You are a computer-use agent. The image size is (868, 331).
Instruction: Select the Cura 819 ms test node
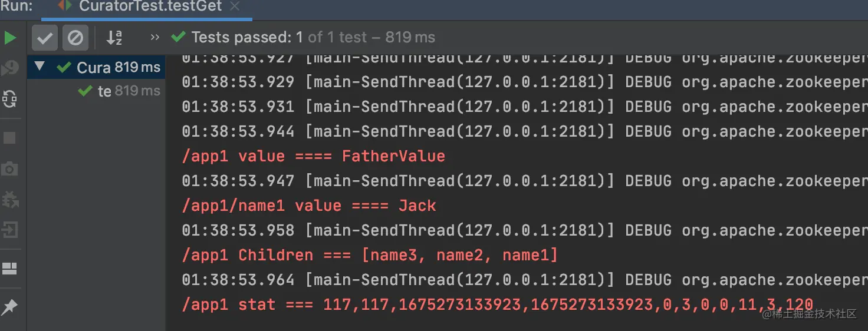click(x=96, y=67)
